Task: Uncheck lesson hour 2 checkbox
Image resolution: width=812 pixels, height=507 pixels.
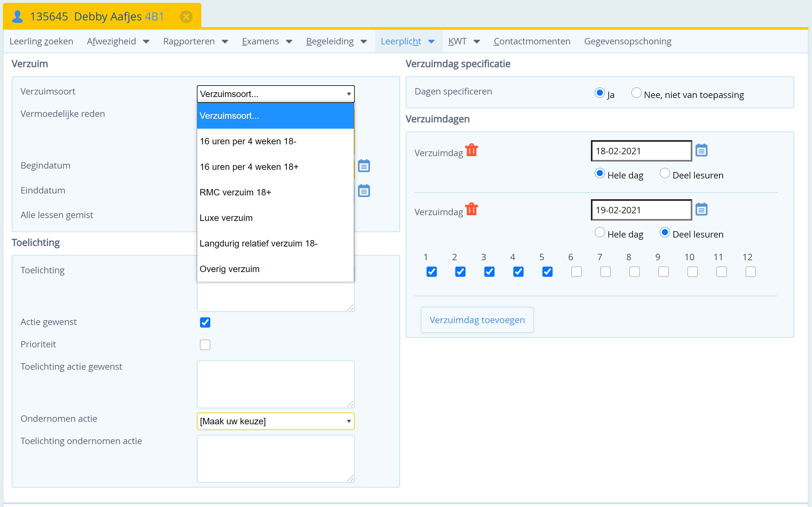Action: (x=460, y=272)
